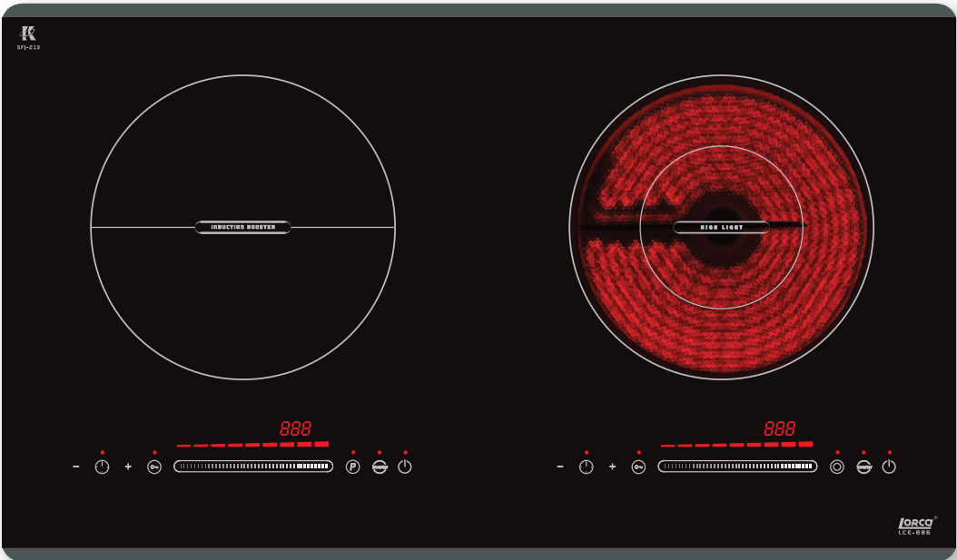Touch the high light zone power level slider
The image size is (957, 560).
(x=737, y=466)
